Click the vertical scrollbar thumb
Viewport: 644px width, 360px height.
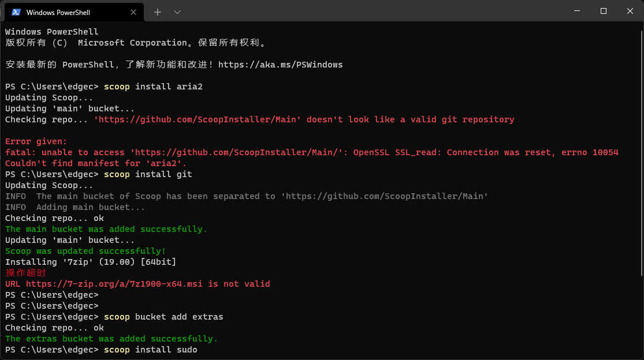(641, 153)
